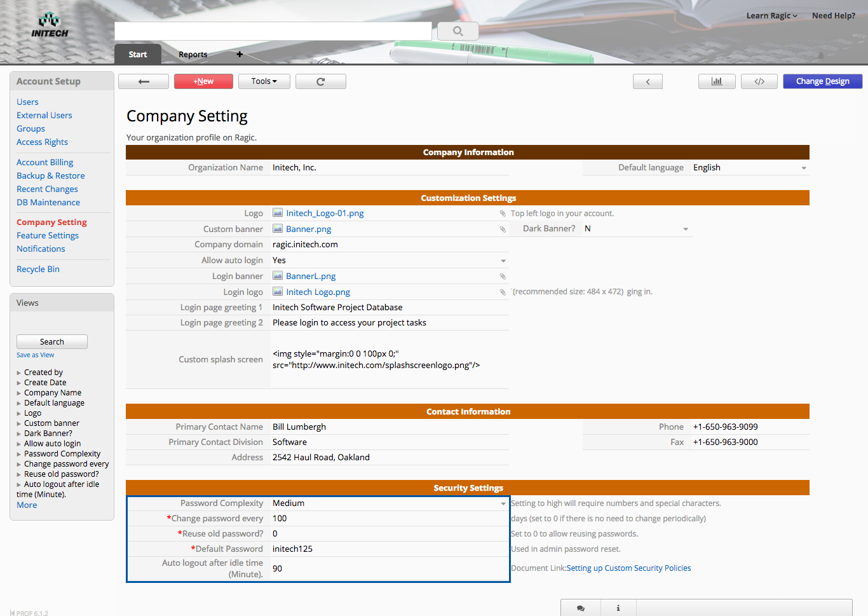Go to the previous record with chevron button
This screenshot has width=868, height=616.
[x=648, y=81]
